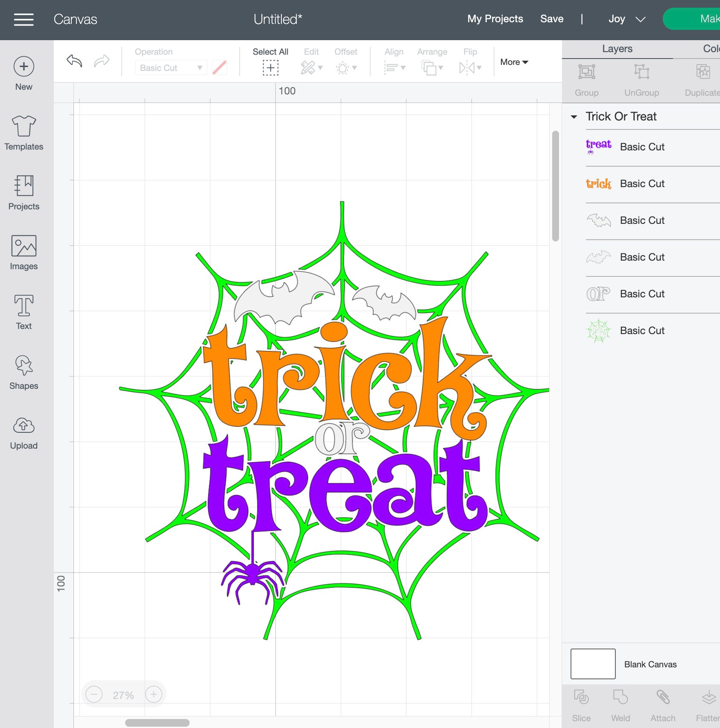Open the Operation Basic Cut dropdown
Image resolution: width=720 pixels, height=728 pixels.
click(171, 68)
